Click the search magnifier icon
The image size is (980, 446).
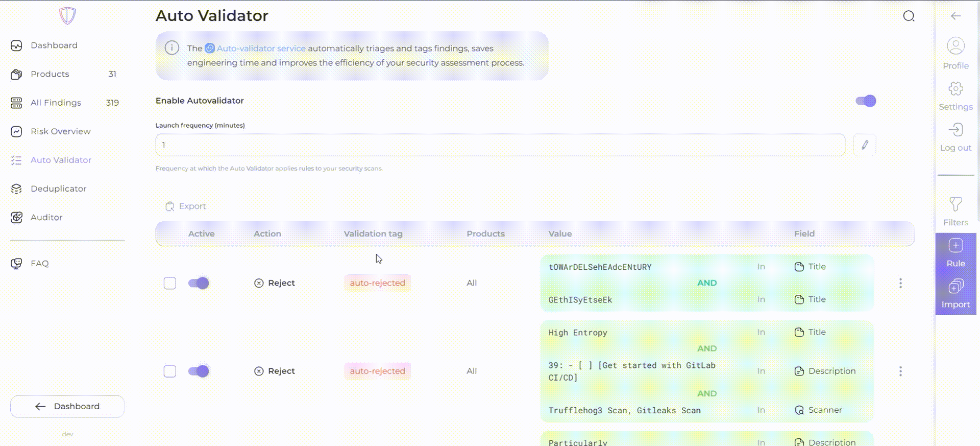click(x=909, y=16)
